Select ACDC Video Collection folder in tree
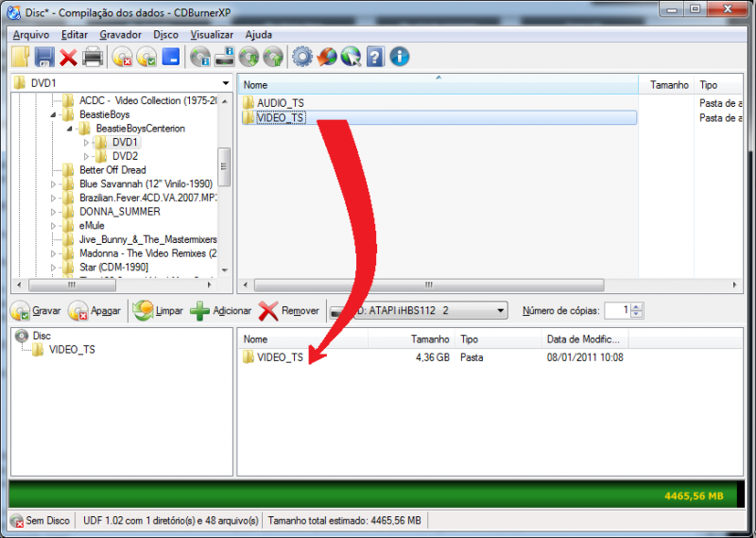 click(x=147, y=101)
